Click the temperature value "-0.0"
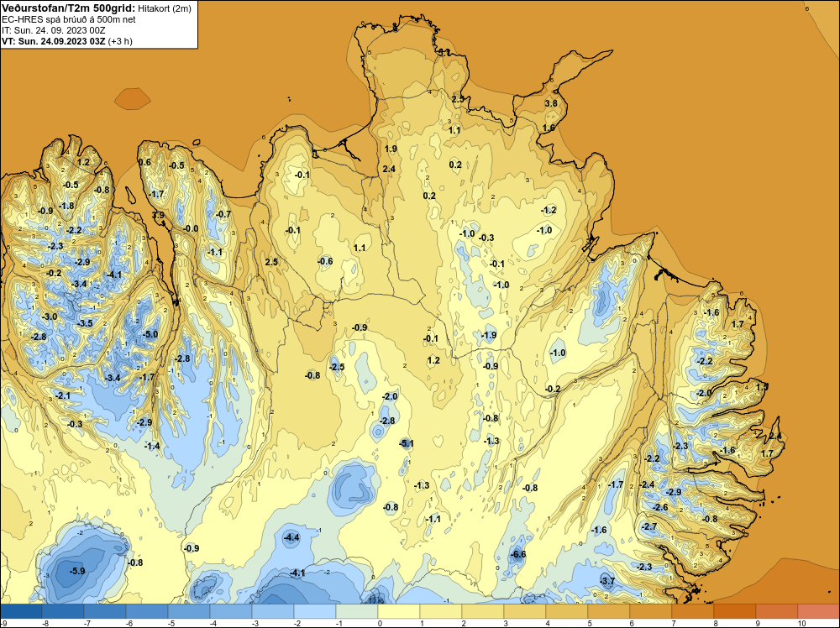 [x=191, y=228]
